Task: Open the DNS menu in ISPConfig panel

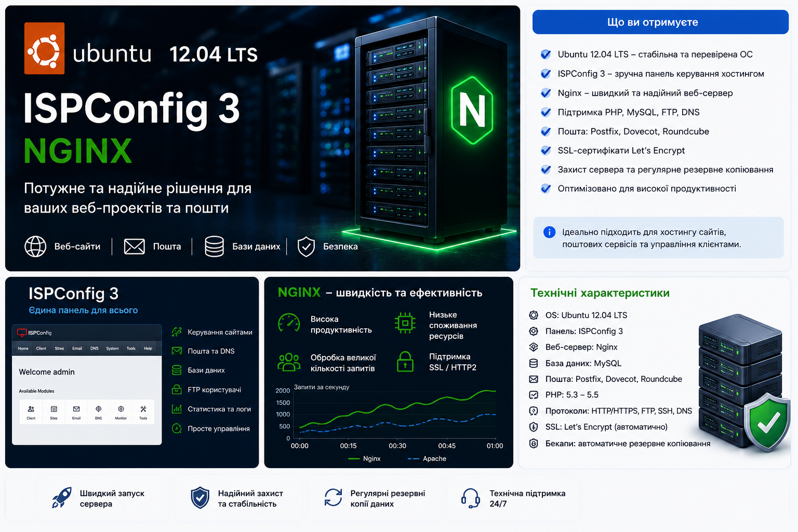Action: [94, 348]
